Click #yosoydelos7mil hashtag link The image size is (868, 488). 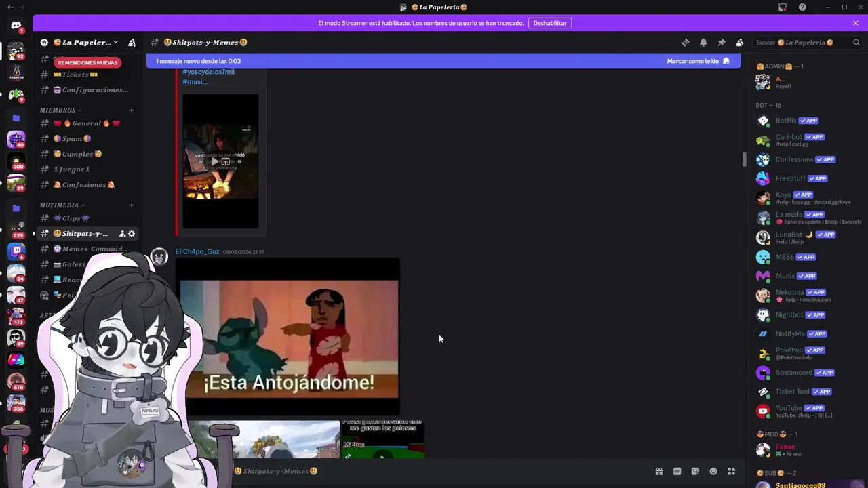(209, 72)
